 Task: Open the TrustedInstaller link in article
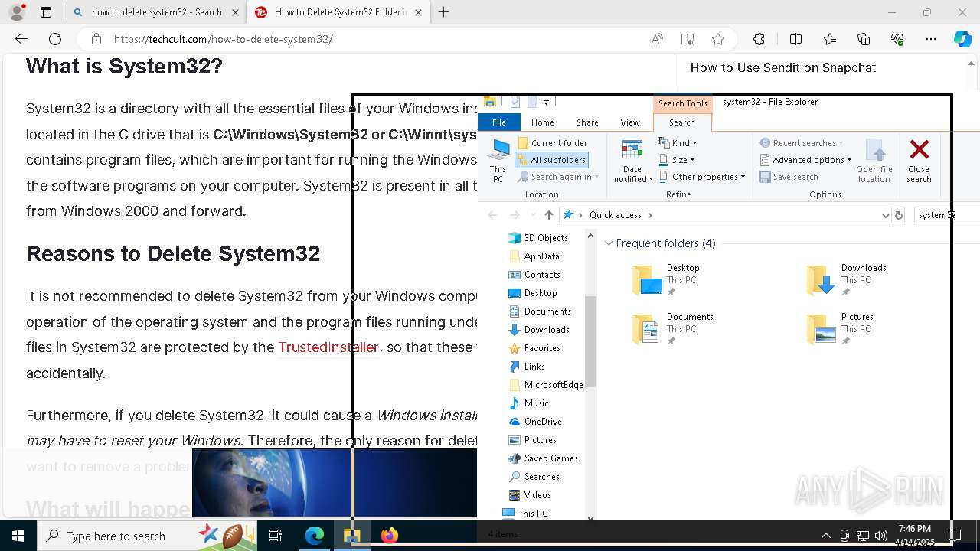coord(328,347)
